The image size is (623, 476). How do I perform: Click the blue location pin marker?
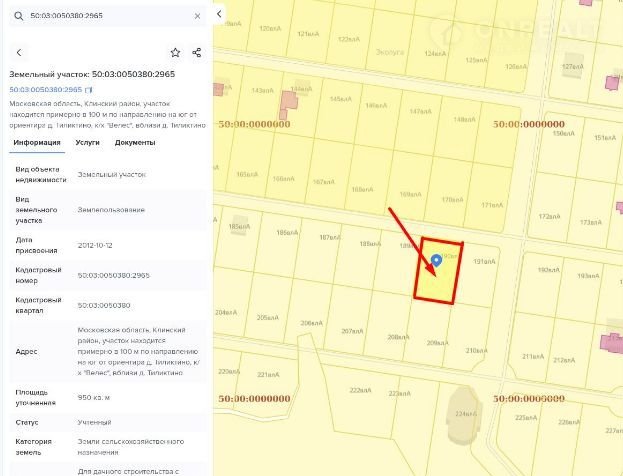click(436, 262)
